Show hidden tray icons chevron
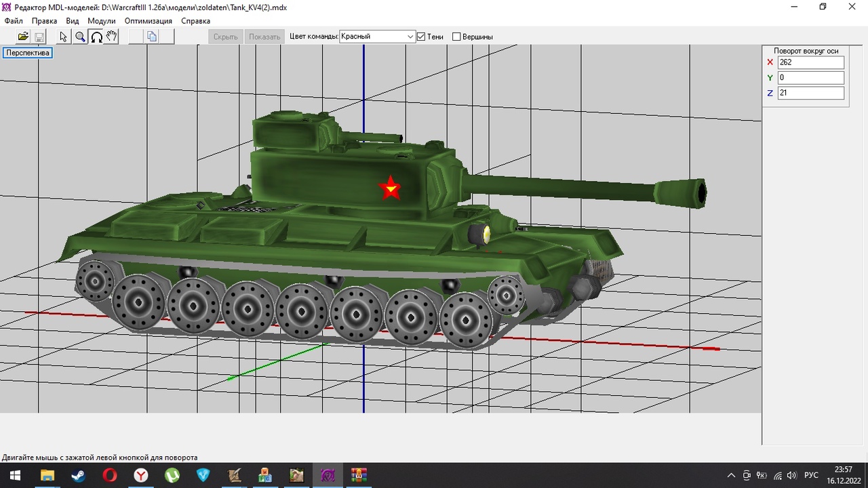The height and width of the screenshot is (488, 868). click(x=731, y=475)
